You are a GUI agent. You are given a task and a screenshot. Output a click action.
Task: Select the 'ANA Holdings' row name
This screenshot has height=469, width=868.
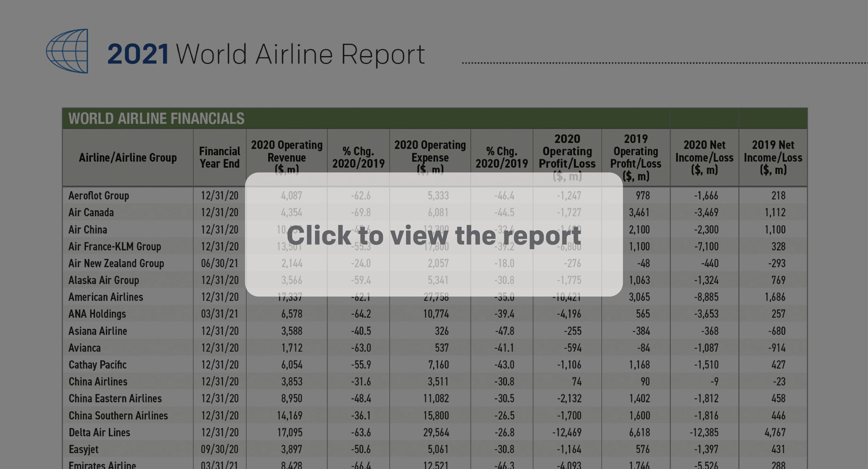[97, 314]
